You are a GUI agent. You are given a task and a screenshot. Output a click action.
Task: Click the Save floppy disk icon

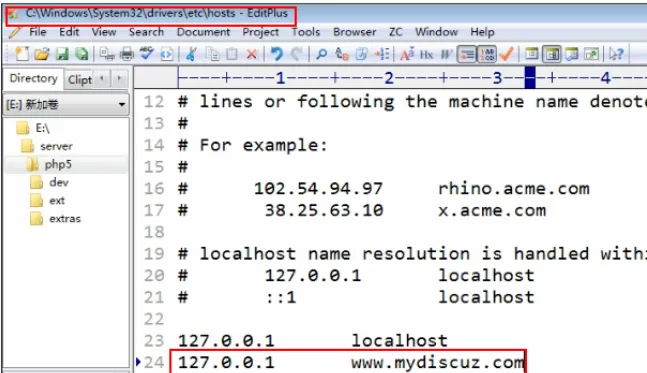62,54
